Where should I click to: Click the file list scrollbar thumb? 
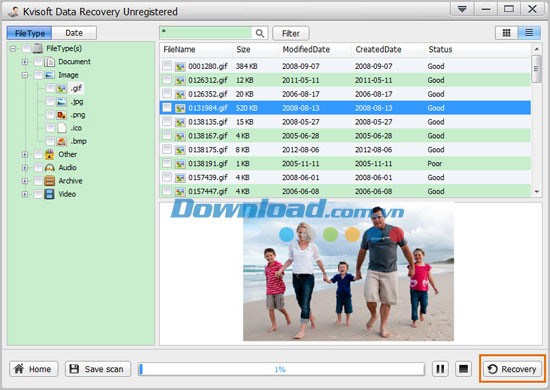[536, 69]
